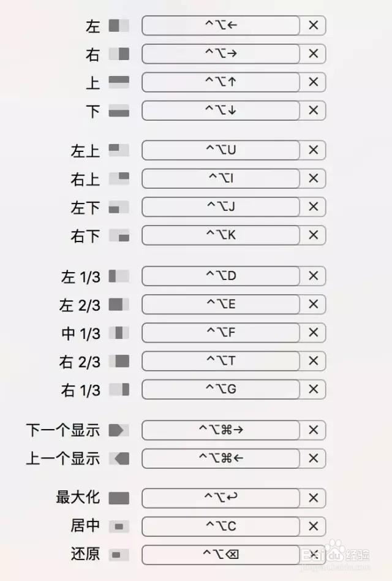Click the 上 (top half) position icon

click(x=120, y=82)
